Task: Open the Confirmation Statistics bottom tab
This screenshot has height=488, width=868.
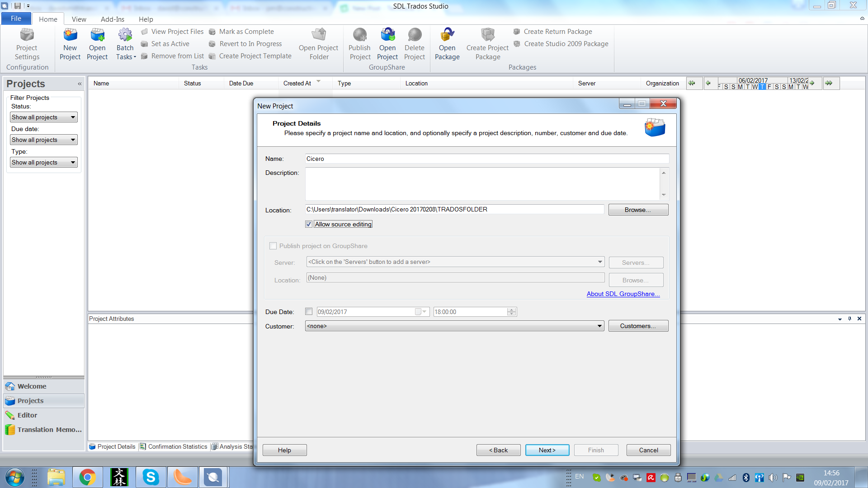Action: point(174,446)
